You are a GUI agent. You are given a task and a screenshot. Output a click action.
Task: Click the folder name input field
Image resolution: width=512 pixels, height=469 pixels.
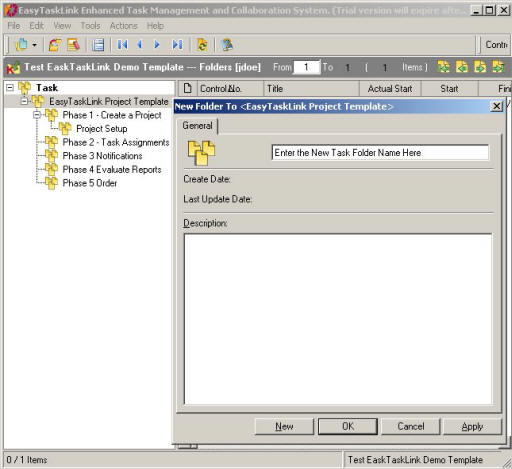[380, 153]
